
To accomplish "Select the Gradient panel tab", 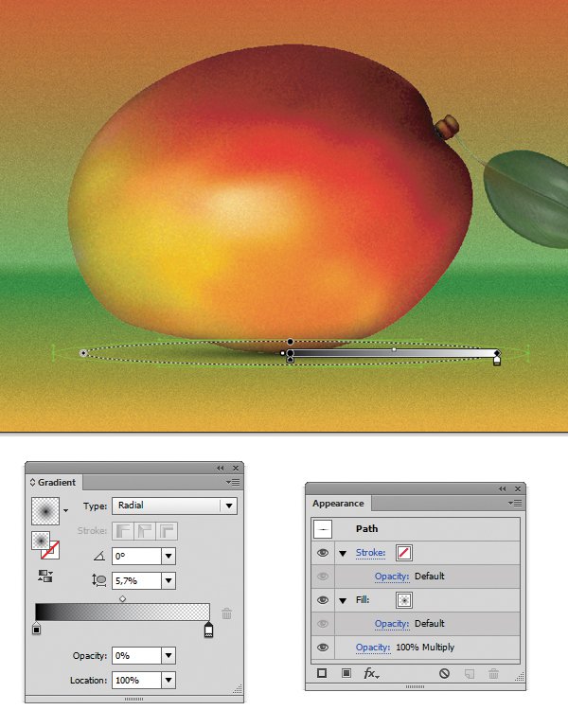I will (x=53, y=483).
